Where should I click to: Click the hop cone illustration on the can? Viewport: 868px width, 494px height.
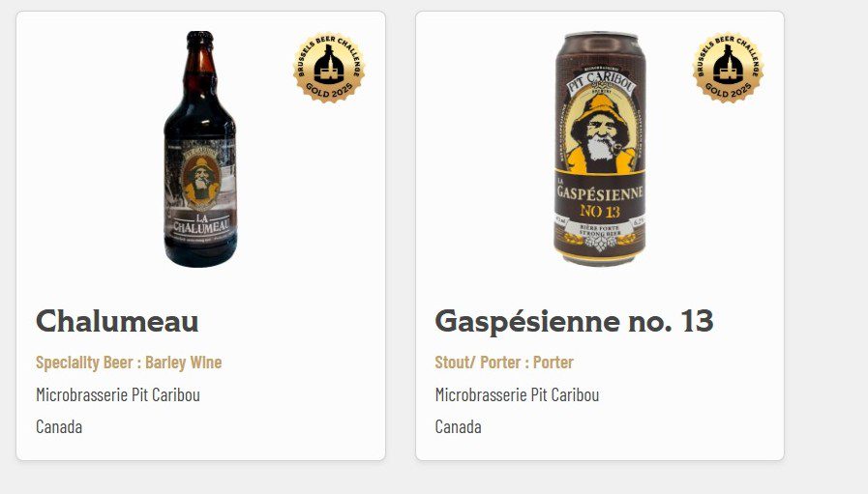pos(600,242)
